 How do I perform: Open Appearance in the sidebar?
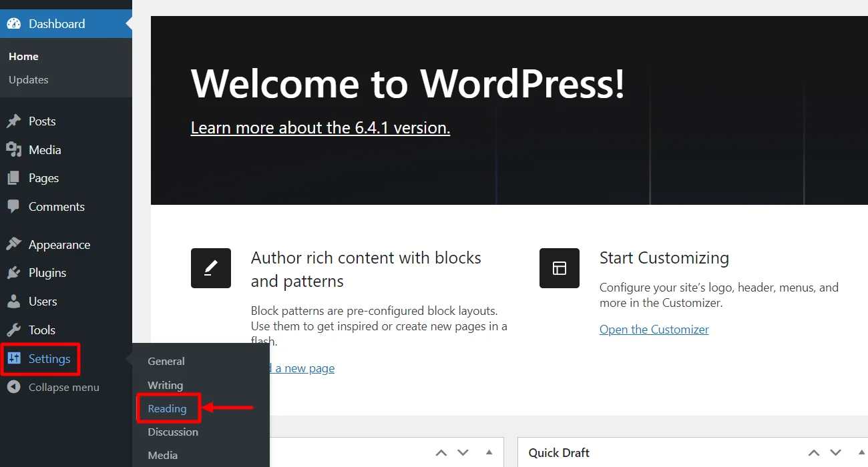click(59, 245)
